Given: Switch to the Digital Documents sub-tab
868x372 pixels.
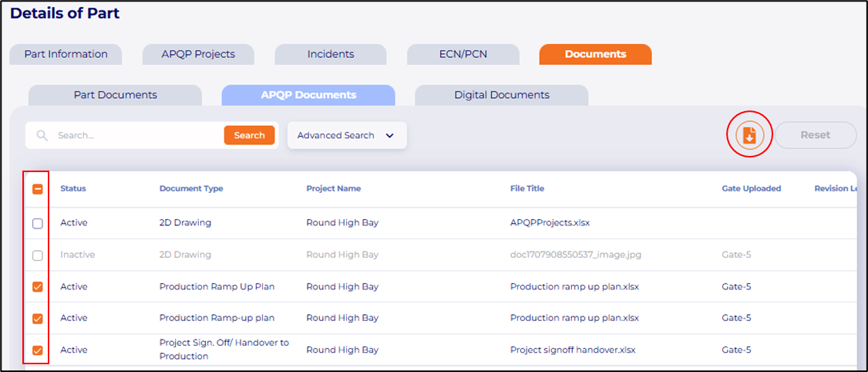Looking at the screenshot, I should point(501,96).
